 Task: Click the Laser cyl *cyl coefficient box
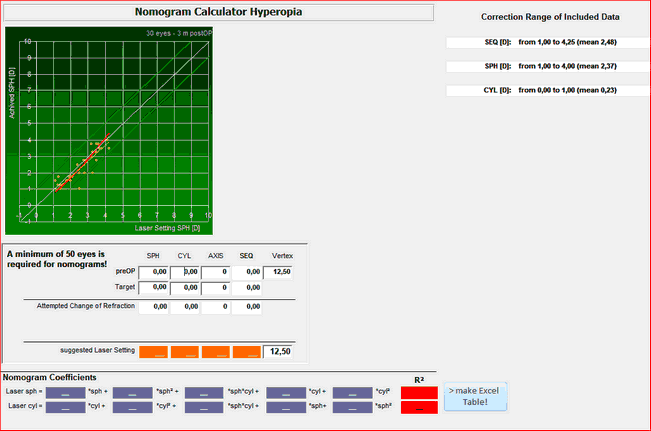[x=65, y=408]
